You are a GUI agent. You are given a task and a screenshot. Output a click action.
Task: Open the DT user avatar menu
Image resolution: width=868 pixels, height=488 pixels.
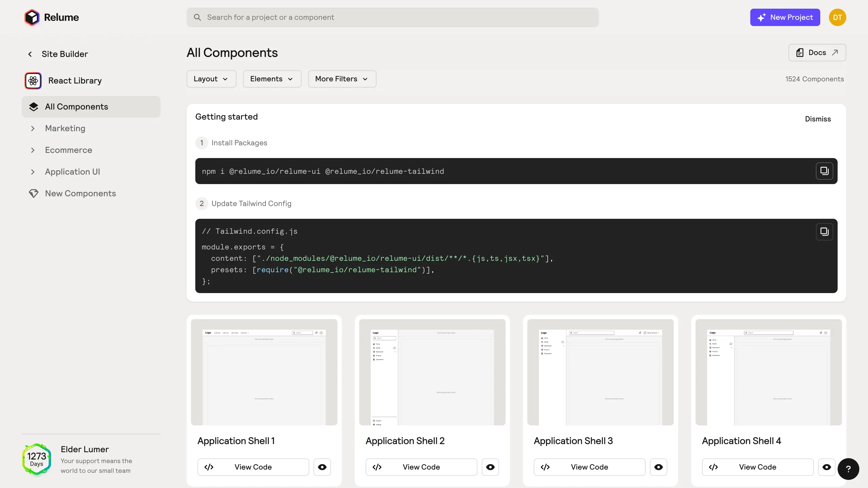pyautogui.click(x=837, y=17)
